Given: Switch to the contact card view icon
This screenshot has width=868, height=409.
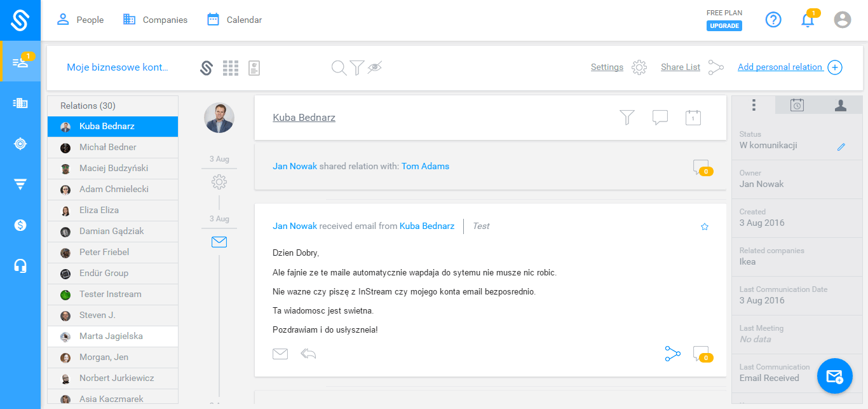Looking at the screenshot, I should click(254, 68).
